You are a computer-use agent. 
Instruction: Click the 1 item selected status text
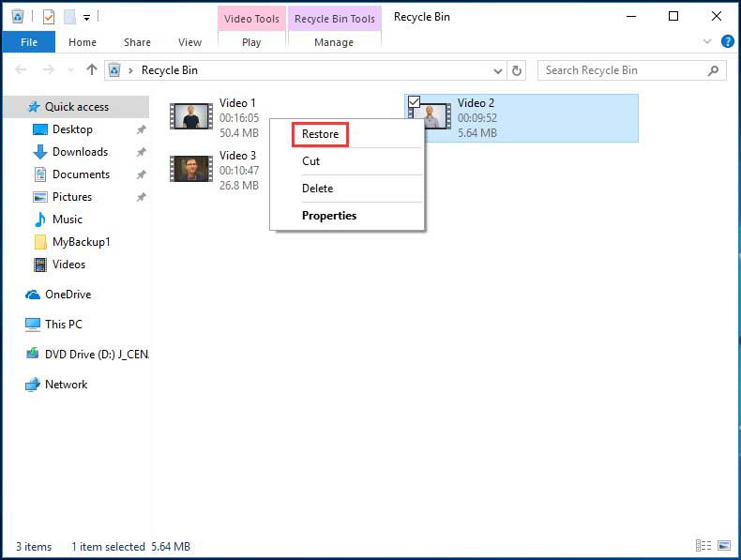108,547
